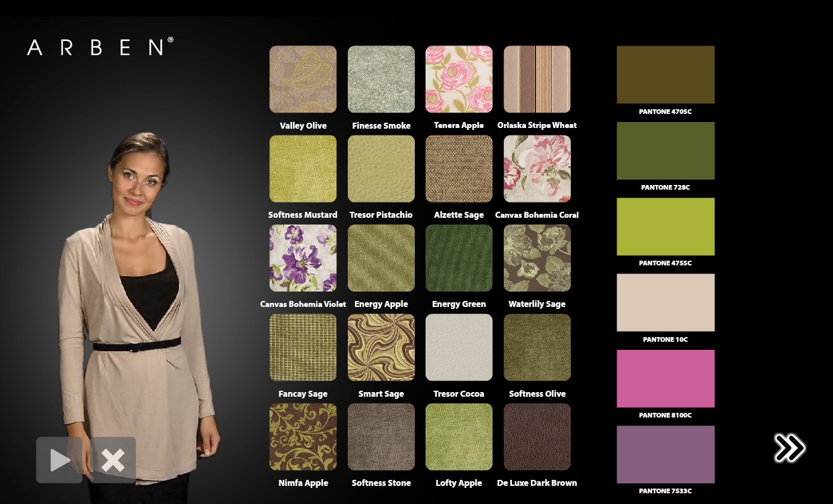This screenshot has width=833, height=504.
Task: Click the "Smart Sage" label
Action: tap(381, 394)
